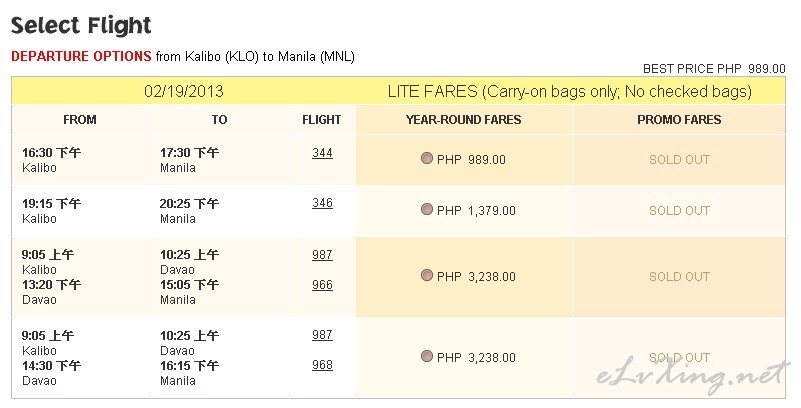Select the PHP 1,379.00 fare radio button
Image resolution: width=801 pixels, height=408 pixels.
pyautogui.click(x=427, y=209)
